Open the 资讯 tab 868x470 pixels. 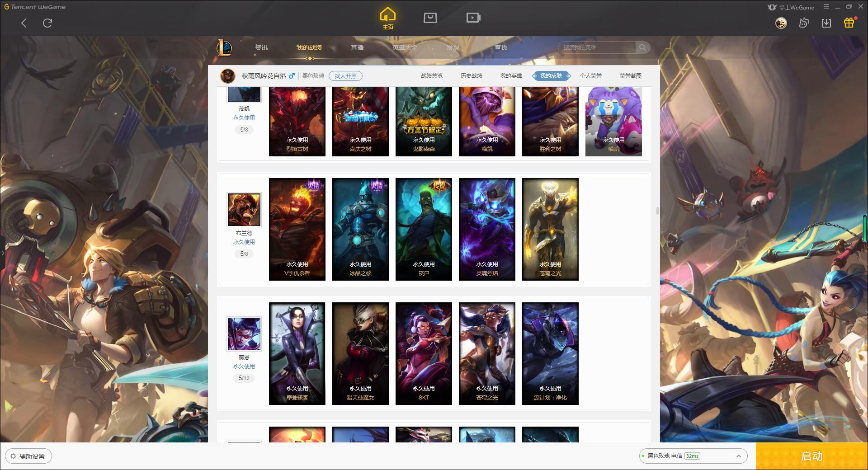261,47
